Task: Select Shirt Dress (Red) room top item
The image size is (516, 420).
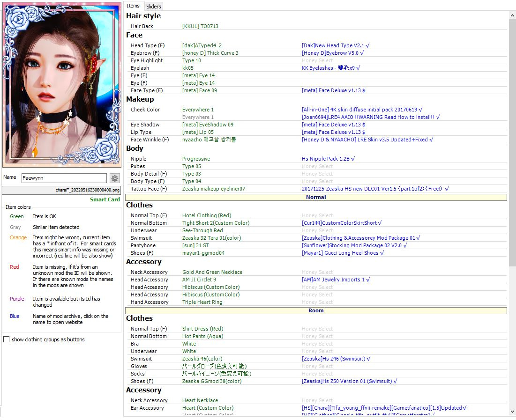Action: click(x=203, y=329)
